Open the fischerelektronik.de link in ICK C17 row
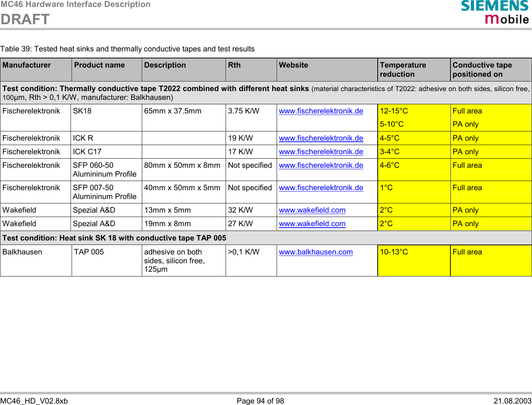 point(321,152)
